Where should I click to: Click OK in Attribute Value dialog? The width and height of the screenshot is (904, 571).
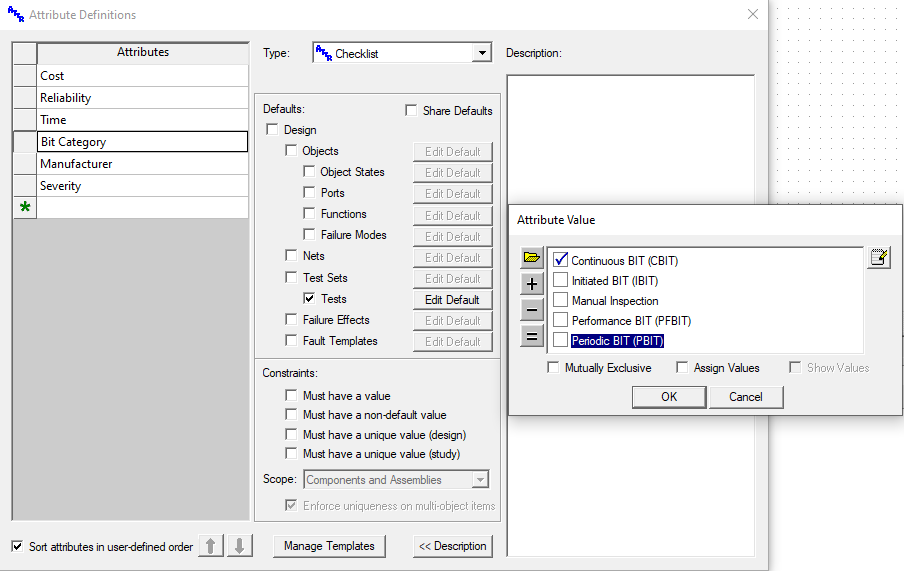point(669,396)
